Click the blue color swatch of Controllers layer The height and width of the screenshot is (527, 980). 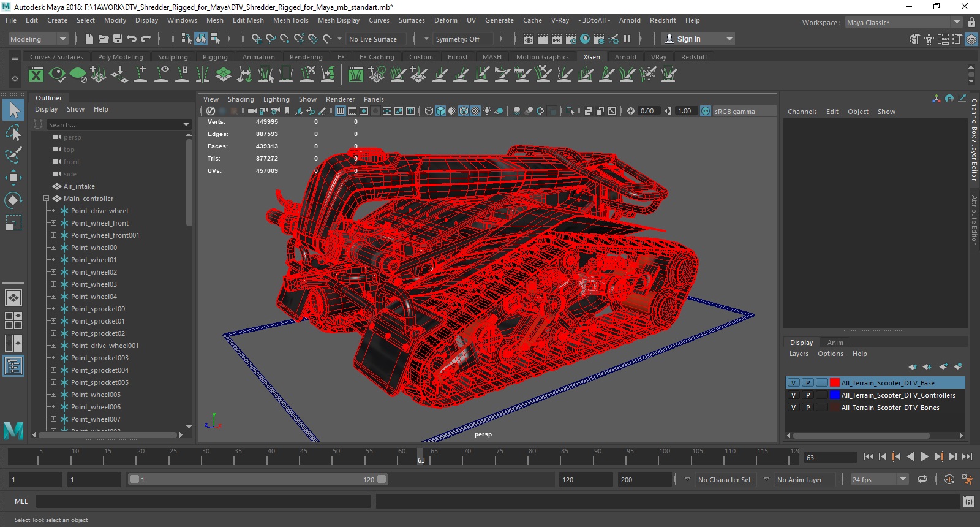pos(835,395)
